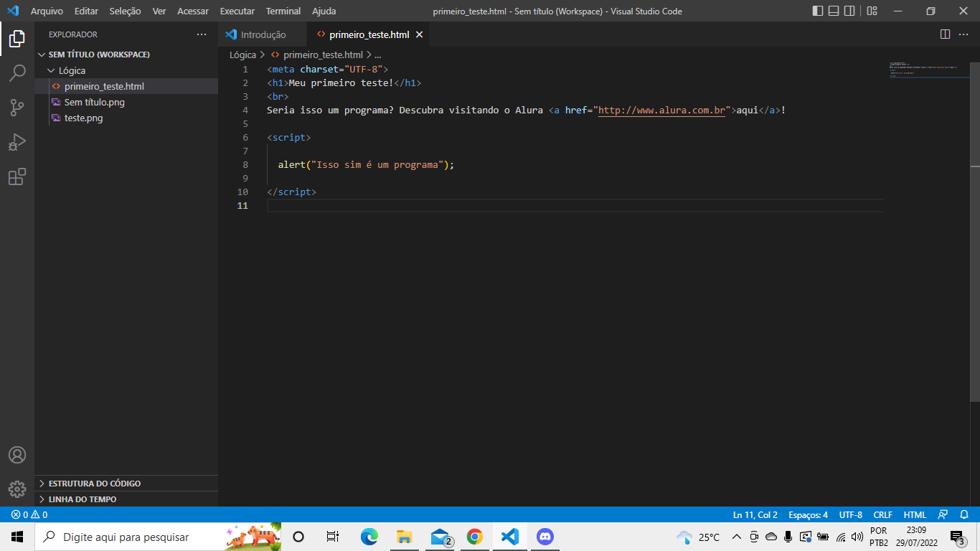Open File Explorer from the taskbar

coord(404,537)
